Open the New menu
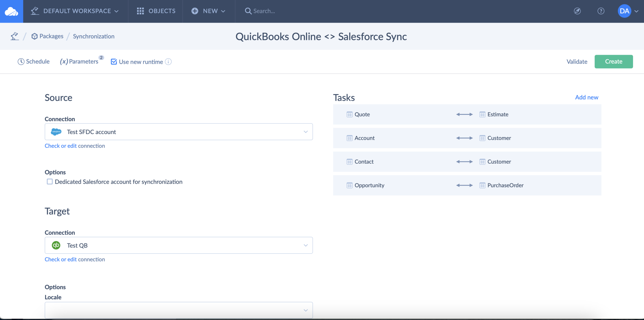 [208, 11]
